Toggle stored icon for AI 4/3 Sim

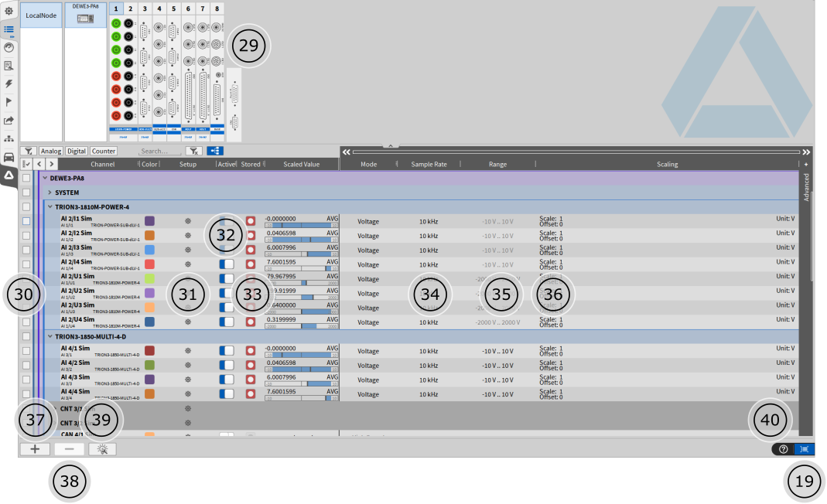(251, 380)
